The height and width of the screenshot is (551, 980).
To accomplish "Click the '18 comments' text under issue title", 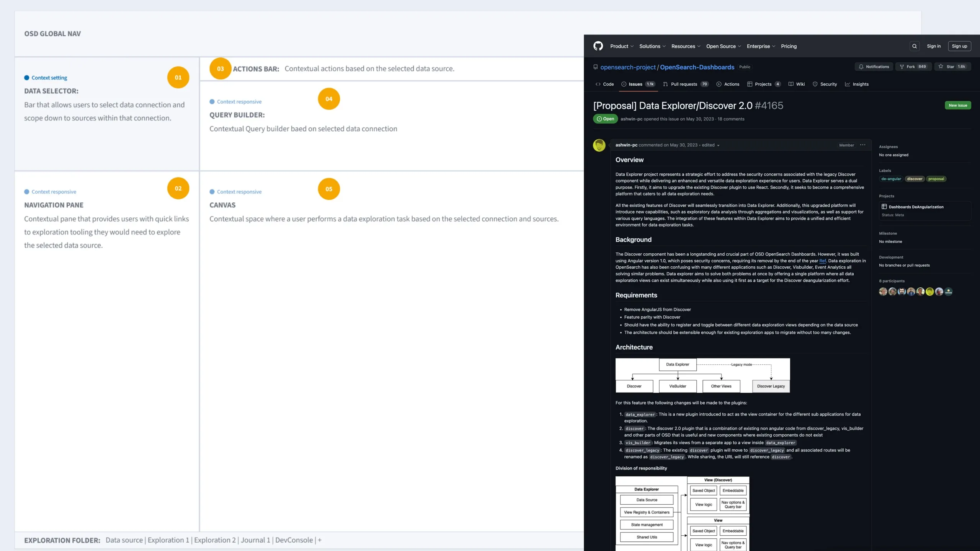I will (731, 119).
